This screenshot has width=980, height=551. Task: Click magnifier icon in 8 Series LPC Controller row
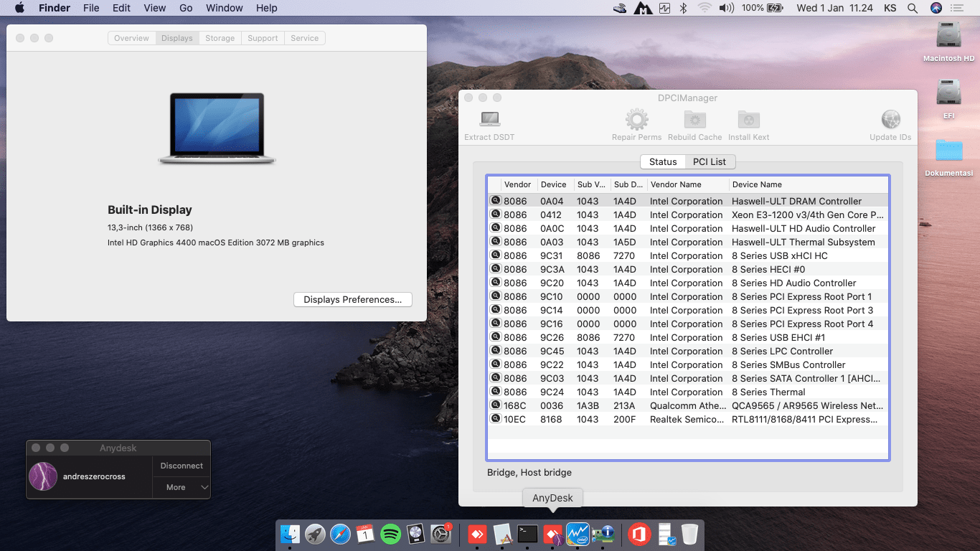point(495,351)
